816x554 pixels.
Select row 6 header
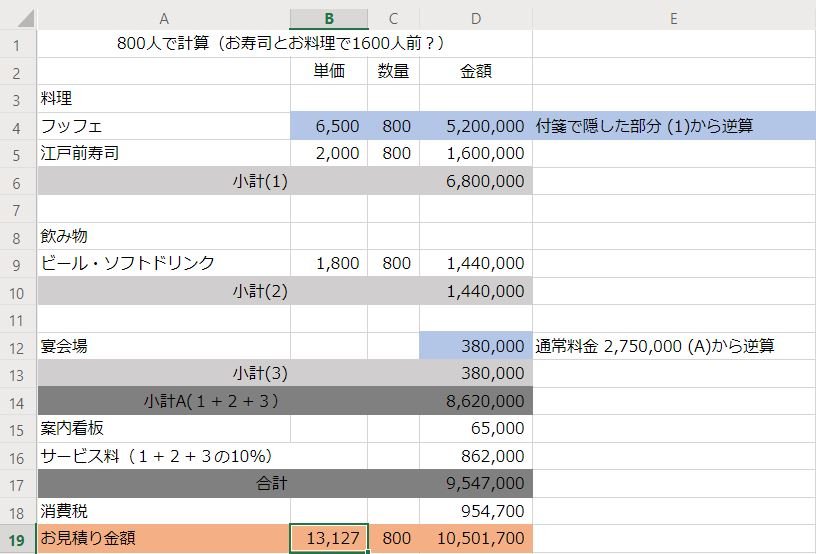[x=17, y=182]
